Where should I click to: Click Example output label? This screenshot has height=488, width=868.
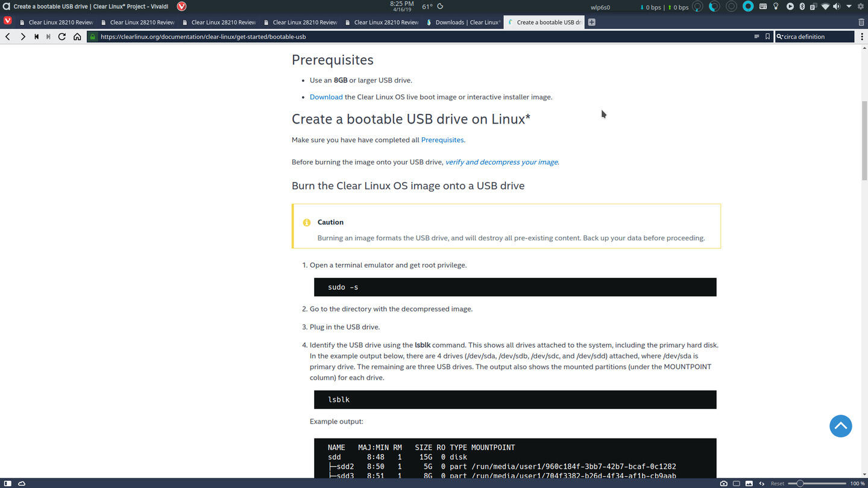pyautogui.click(x=336, y=422)
